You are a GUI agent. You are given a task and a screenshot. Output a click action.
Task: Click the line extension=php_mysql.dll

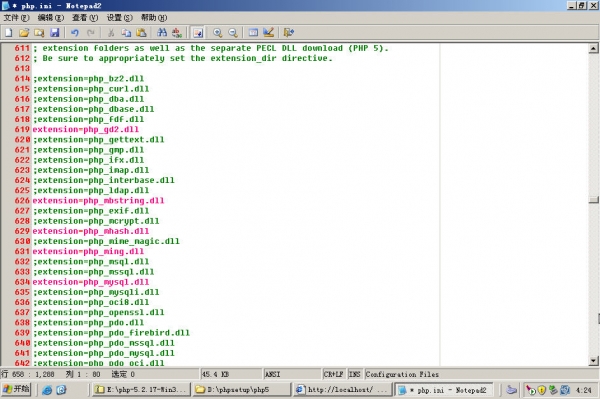tap(91, 282)
